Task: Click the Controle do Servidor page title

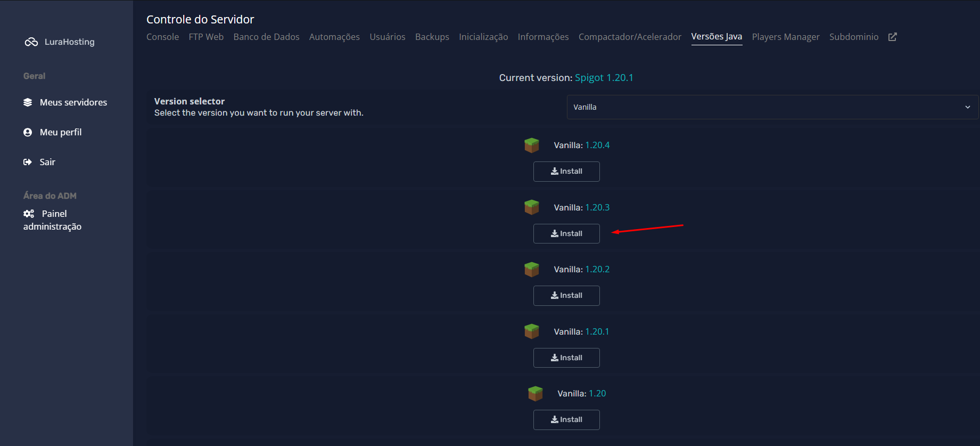Action: click(200, 20)
